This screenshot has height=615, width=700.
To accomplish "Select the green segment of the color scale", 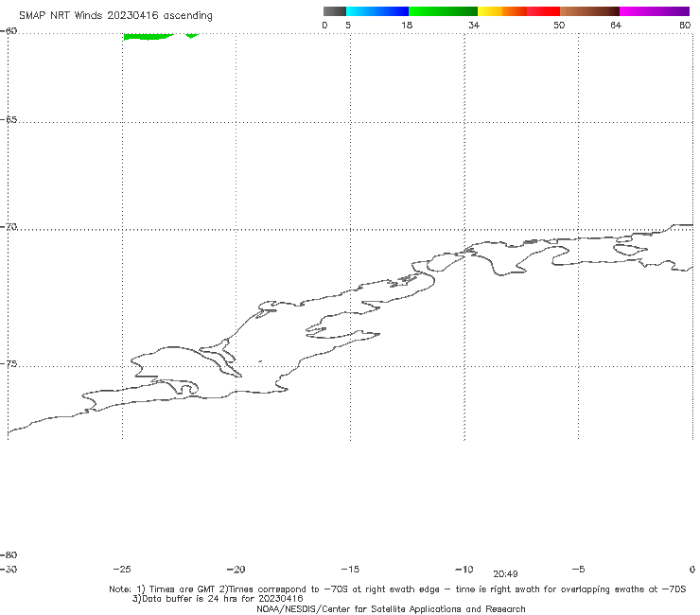I will [444, 11].
